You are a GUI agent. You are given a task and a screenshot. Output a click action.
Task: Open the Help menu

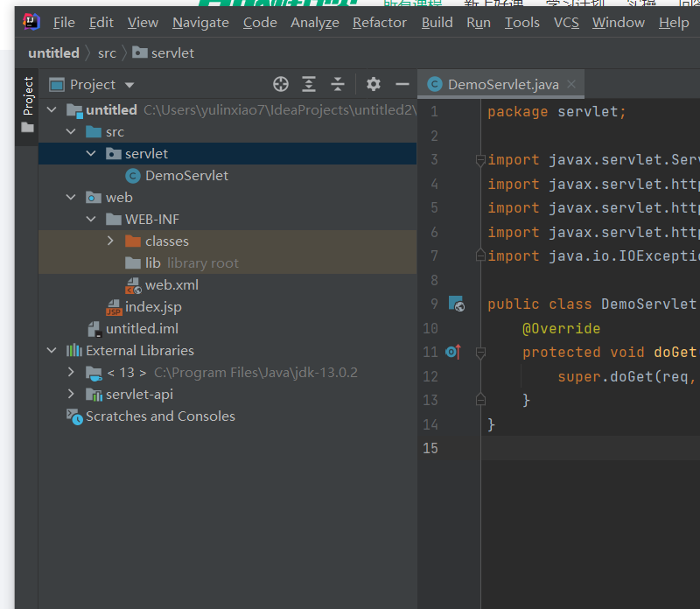click(674, 23)
